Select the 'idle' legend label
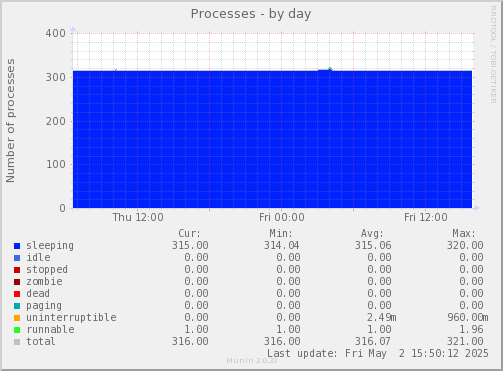Screen dimensions: 503x371 click(38, 257)
